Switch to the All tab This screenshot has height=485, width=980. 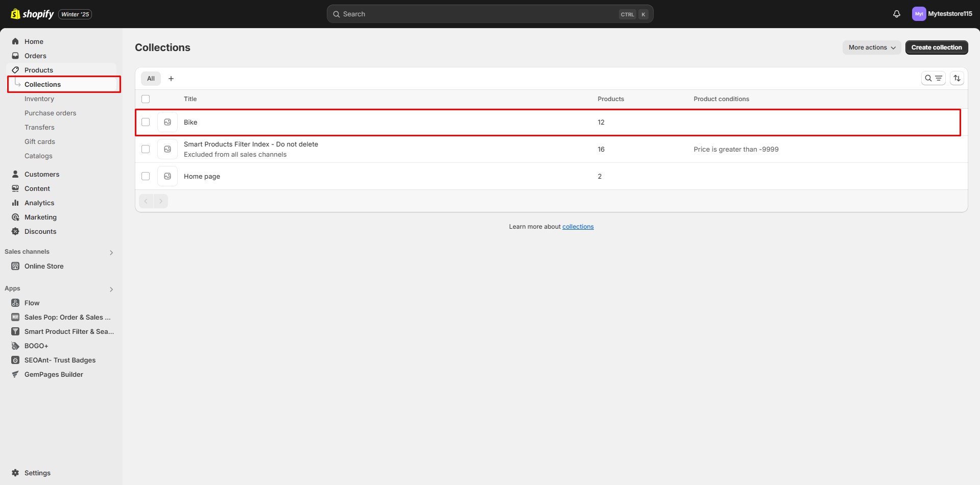[x=151, y=78]
